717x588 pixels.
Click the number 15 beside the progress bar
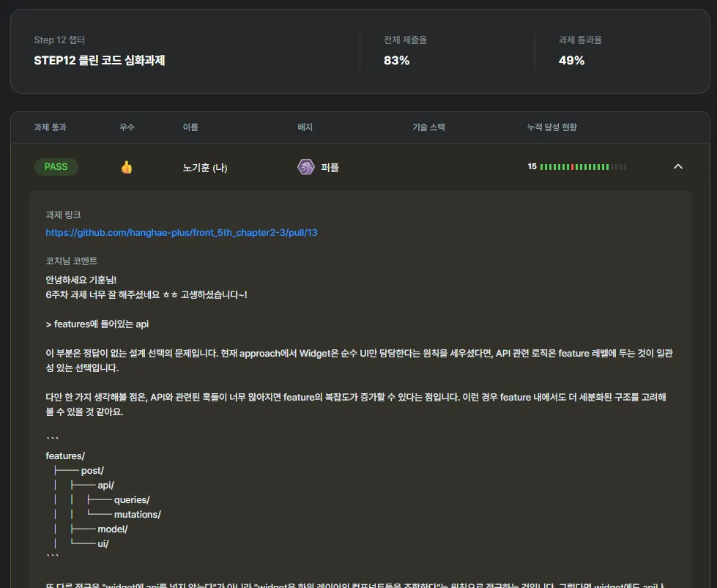coord(532,166)
